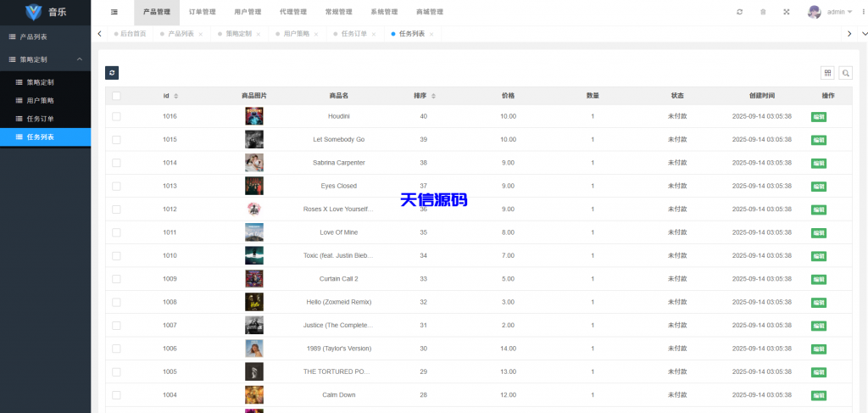Open 产品列表 in sidebar
Viewport: 868px width, 413px height.
(x=46, y=36)
